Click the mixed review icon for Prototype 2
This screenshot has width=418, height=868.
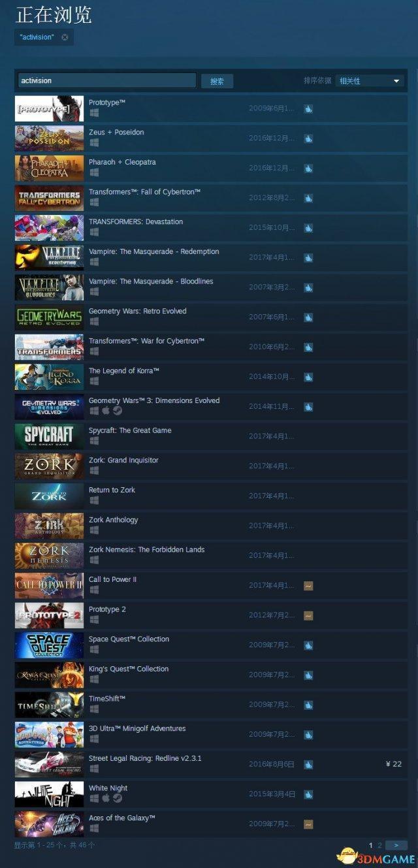(x=308, y=616)
